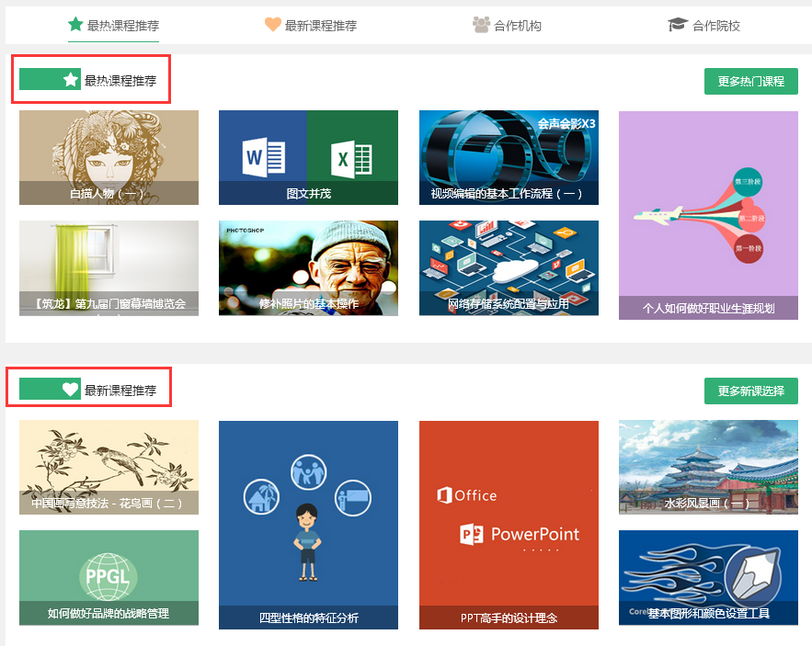Screen dimensions: 812x646
Task: Click white heart icon in green section badge
Action: [71, 390]
